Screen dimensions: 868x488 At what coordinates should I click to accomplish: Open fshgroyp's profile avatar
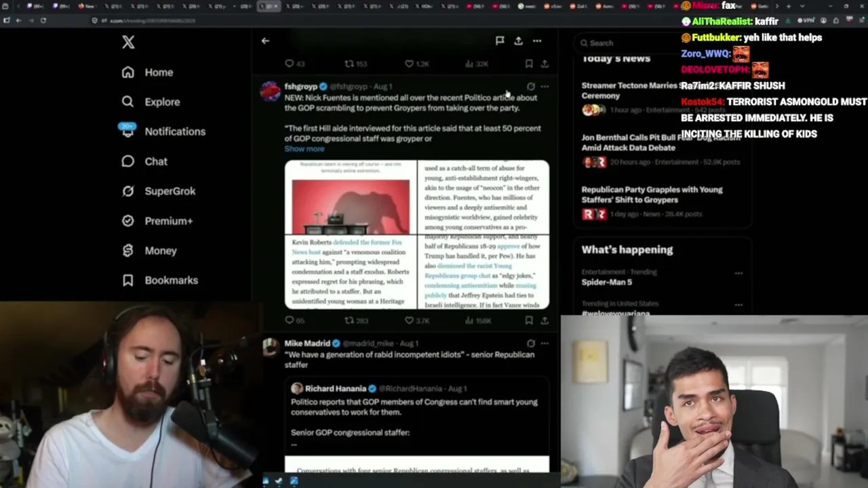271,91
